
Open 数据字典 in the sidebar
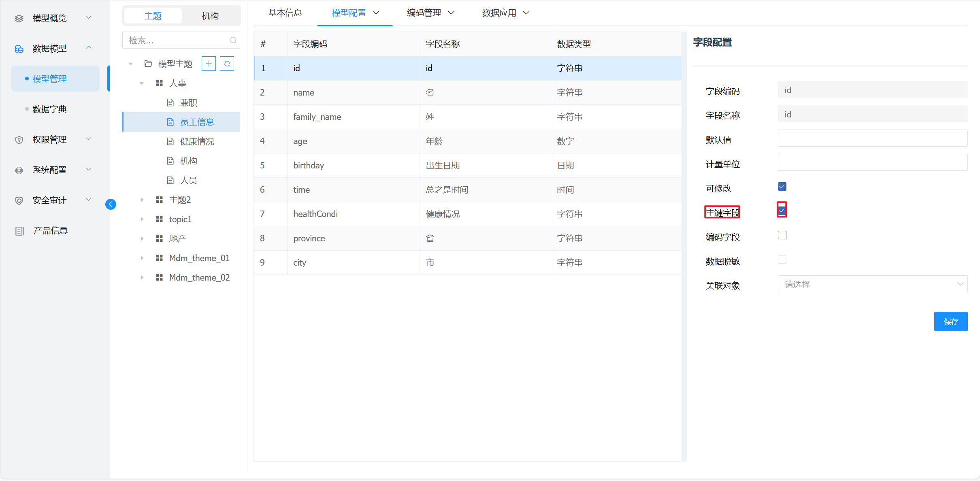[49, 109]
